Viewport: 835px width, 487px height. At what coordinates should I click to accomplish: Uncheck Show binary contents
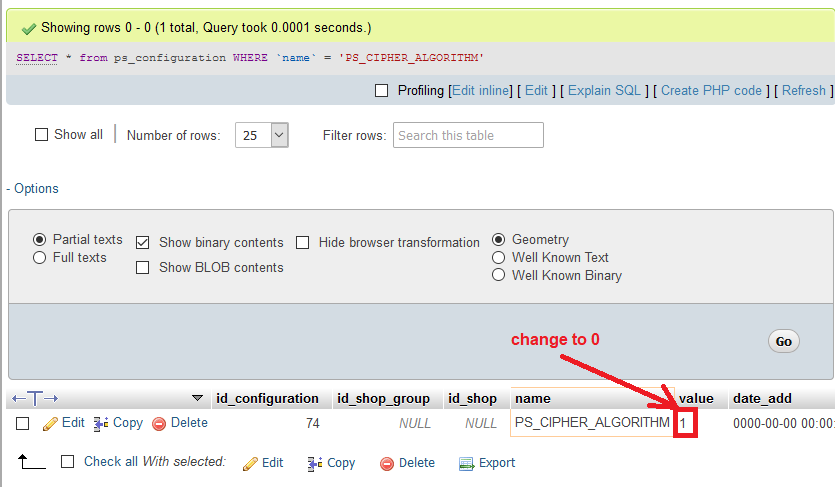[x=142, y=243]
